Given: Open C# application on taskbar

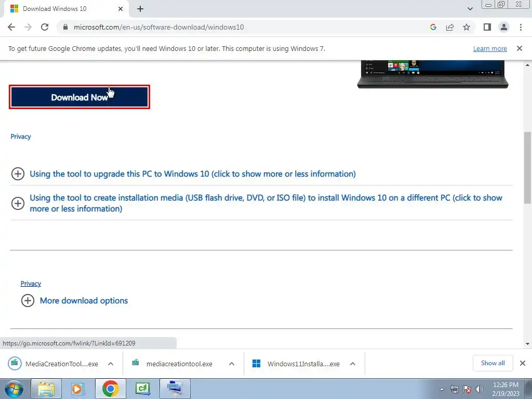Looking at the screenshot, I should click(142, 389).
